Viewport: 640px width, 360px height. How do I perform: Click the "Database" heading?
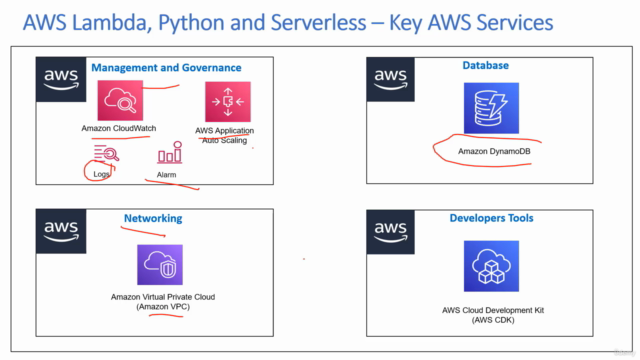pos(485,65)
